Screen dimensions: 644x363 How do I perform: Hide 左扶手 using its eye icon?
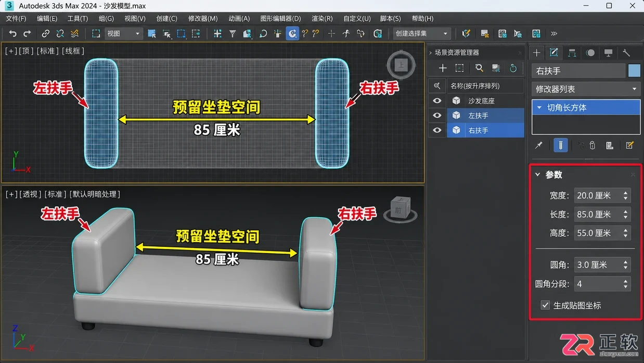(x=437, y=115)
